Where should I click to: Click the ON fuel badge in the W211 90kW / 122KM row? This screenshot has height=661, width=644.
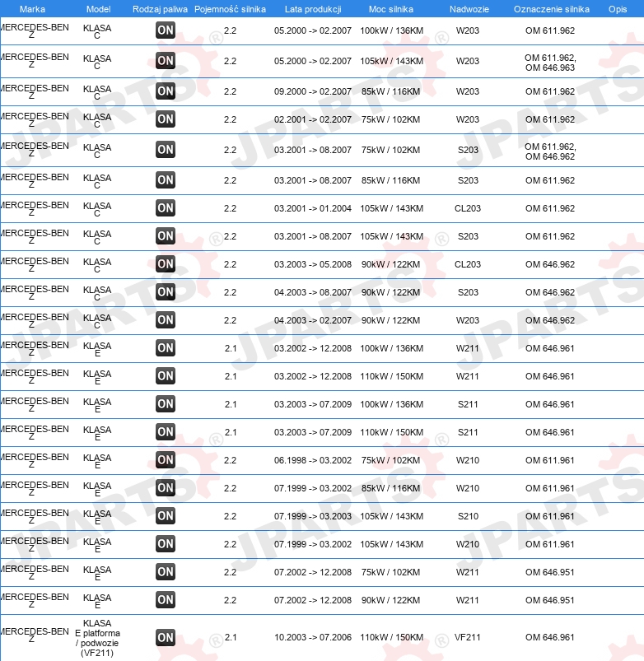(x=166, y=600)
